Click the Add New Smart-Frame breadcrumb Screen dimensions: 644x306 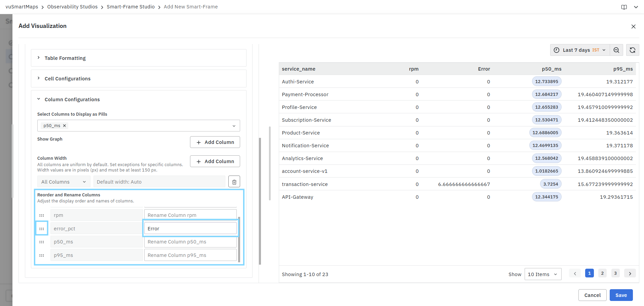click(x=191, y=7)
